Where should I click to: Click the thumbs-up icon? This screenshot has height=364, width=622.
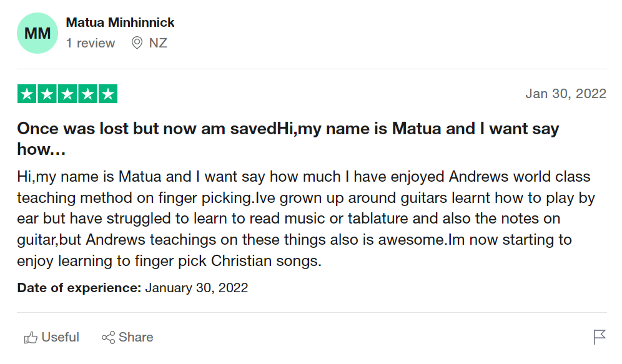coord(31,338)
